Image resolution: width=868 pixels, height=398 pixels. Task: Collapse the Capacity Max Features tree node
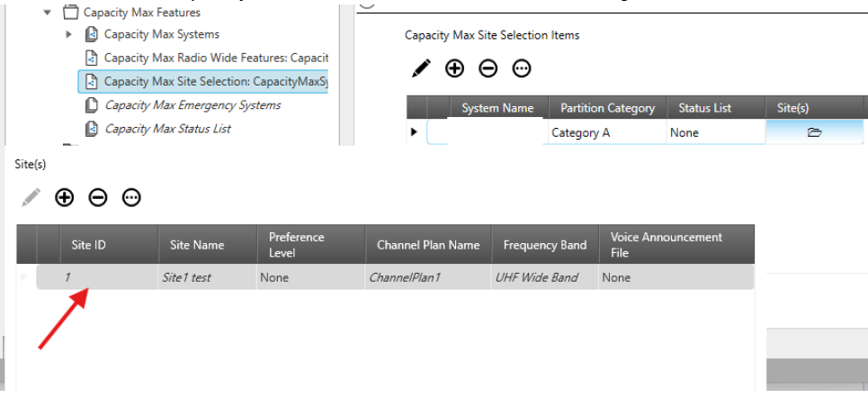point(47,12)
